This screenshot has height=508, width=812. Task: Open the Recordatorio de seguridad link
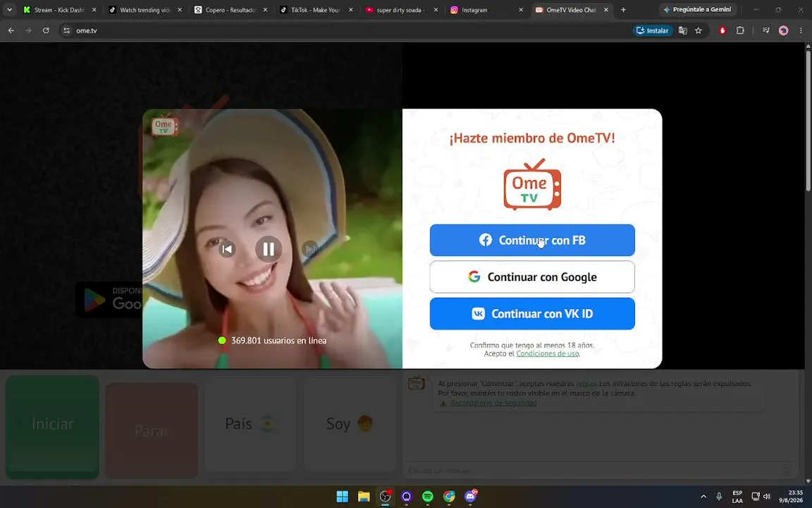(493, 403)
